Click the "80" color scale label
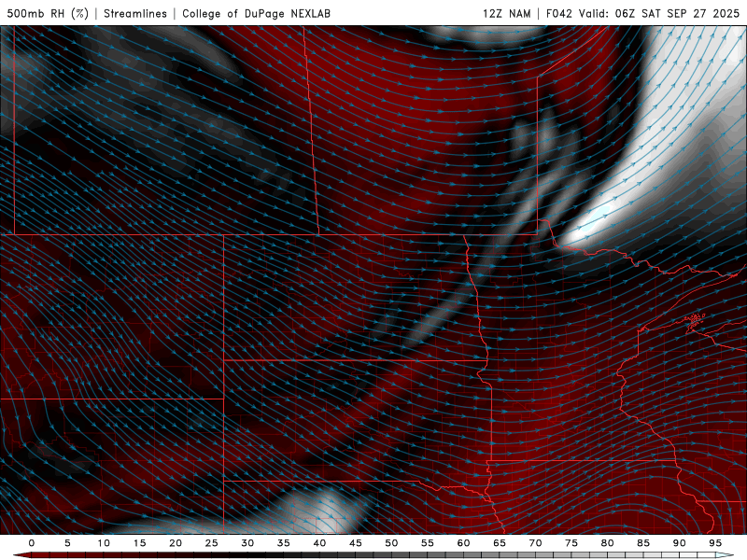 click(x=608, y=543)
